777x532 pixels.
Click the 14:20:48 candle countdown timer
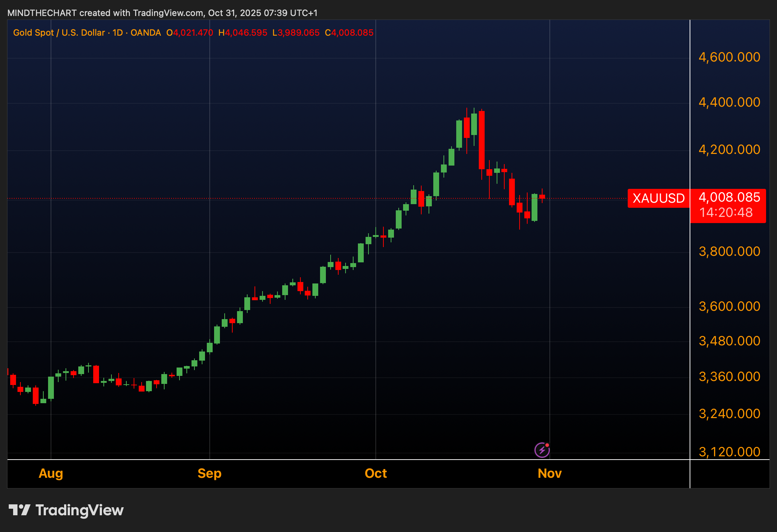726,213
